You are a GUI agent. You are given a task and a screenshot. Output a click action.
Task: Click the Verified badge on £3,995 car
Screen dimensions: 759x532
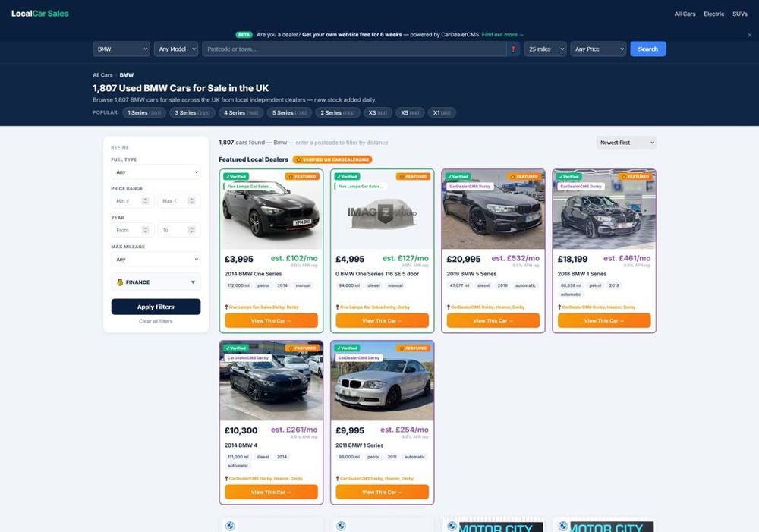coord(236,177)
